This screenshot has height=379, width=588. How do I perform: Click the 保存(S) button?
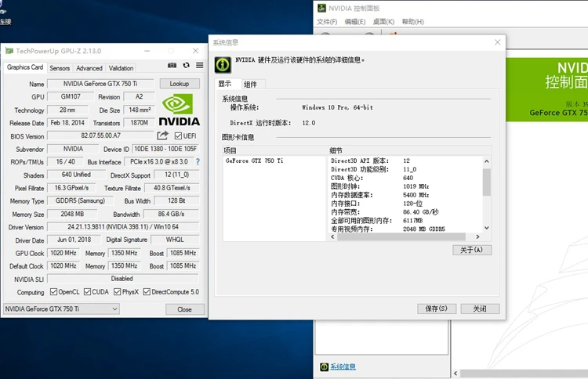(x=437, y=309)
